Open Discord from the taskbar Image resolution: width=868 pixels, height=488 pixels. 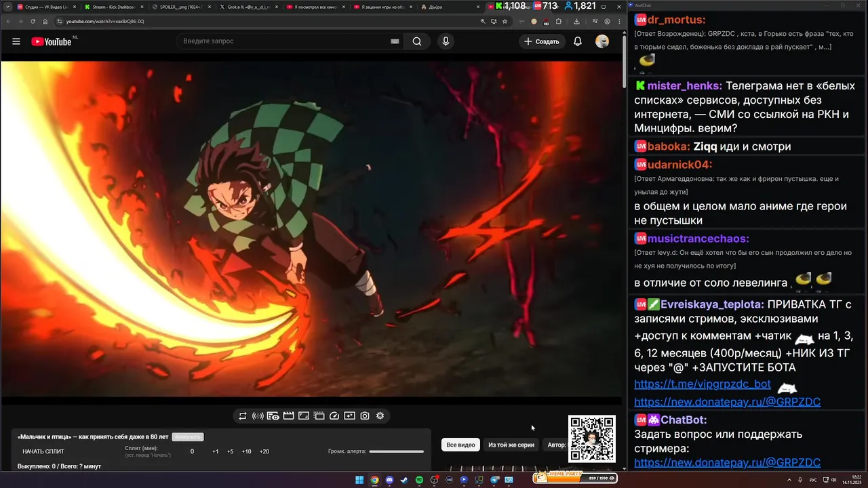click(x=390, y=480)
